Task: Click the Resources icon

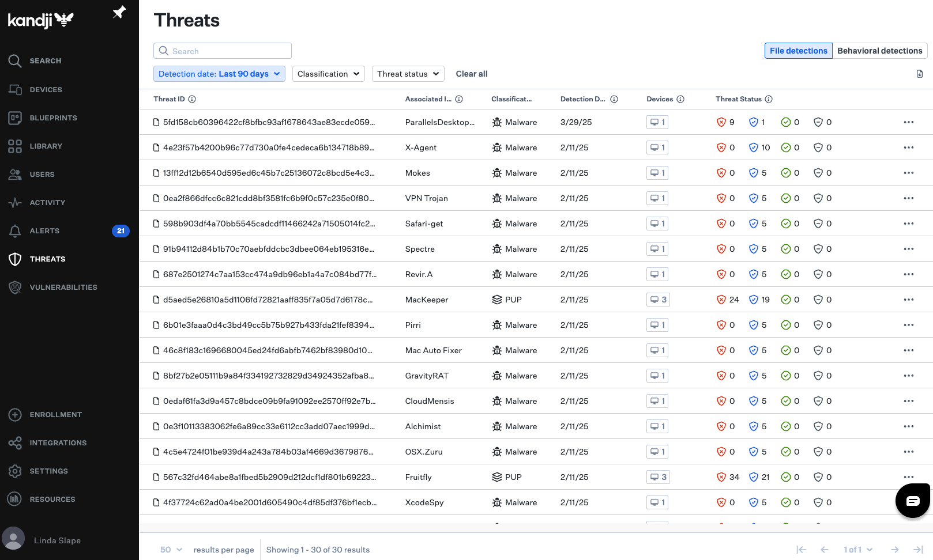Action: [15, 499]
